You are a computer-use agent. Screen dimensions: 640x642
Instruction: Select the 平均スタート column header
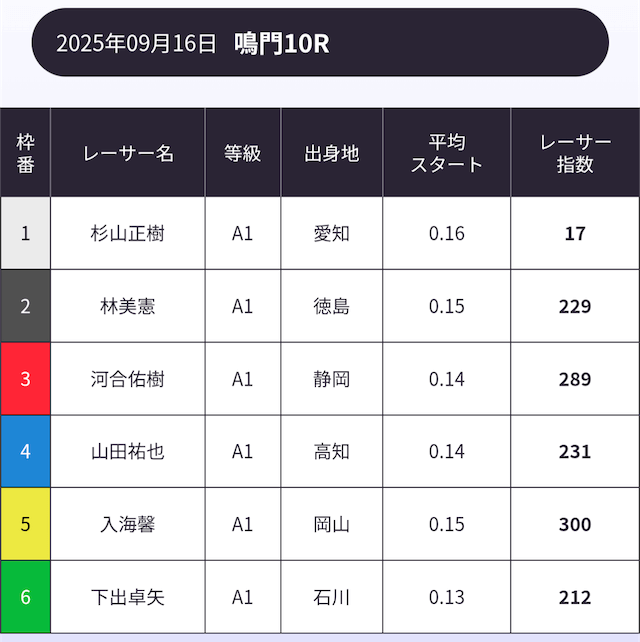[447, 153]
